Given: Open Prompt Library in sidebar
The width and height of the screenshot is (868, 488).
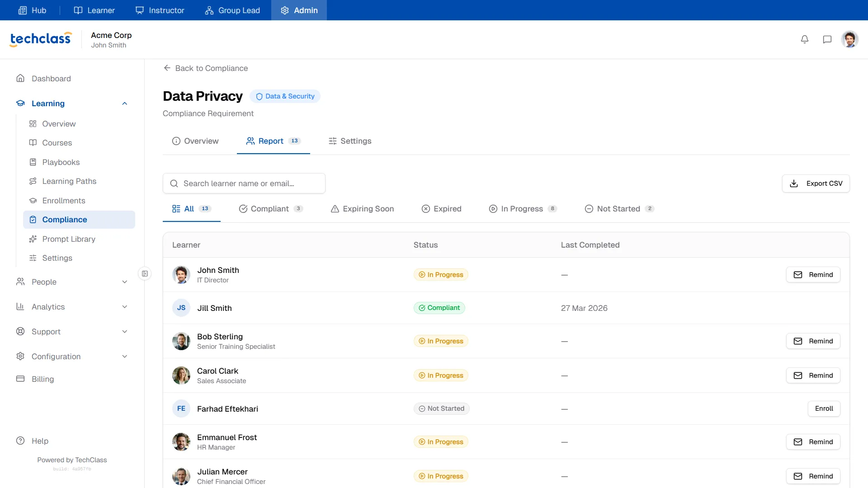Looking at the screenshot, I should point(79,239).
